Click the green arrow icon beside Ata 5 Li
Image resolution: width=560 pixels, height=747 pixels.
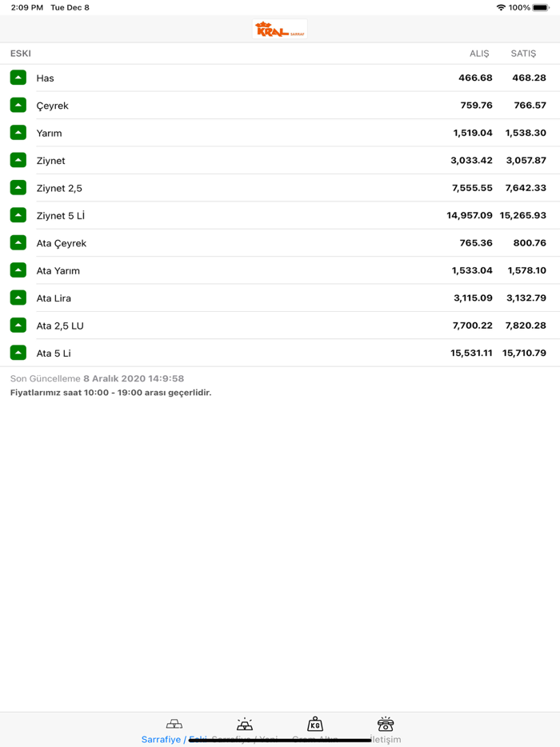click(18, 353)
